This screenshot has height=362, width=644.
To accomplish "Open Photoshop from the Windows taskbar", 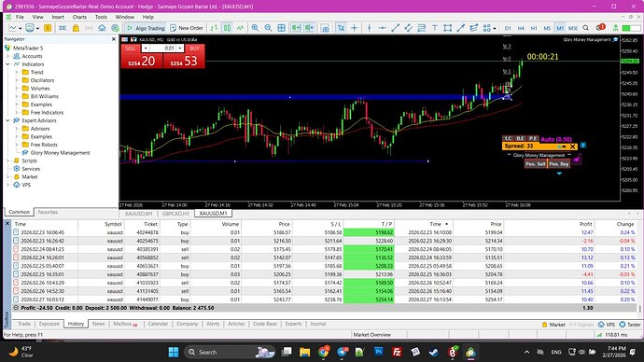I will [378, 352].
